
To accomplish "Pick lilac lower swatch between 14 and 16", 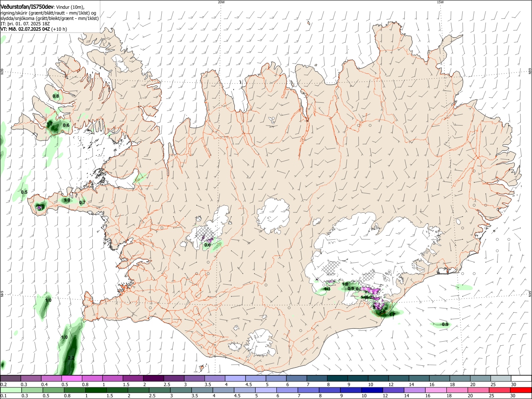I will coord(414,390).
